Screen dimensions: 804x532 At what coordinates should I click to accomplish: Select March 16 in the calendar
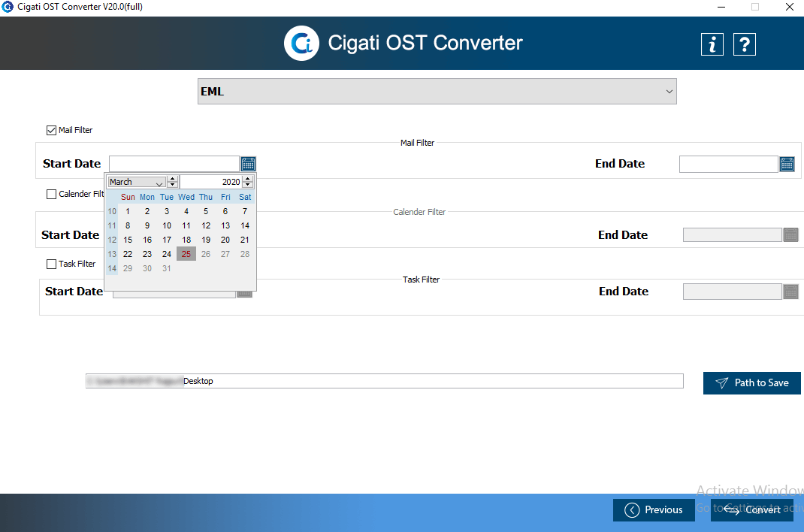tap(147, 240)
